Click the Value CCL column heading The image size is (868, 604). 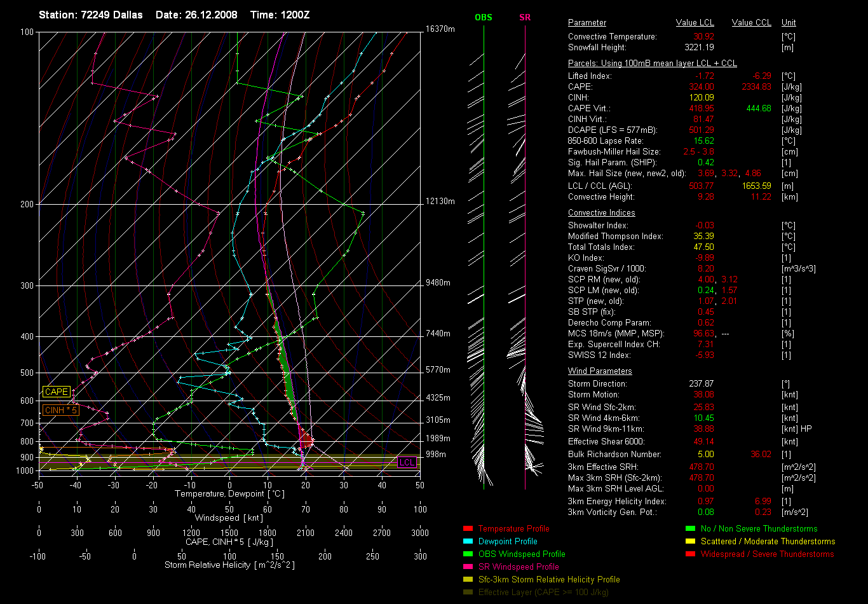(751, 23)
